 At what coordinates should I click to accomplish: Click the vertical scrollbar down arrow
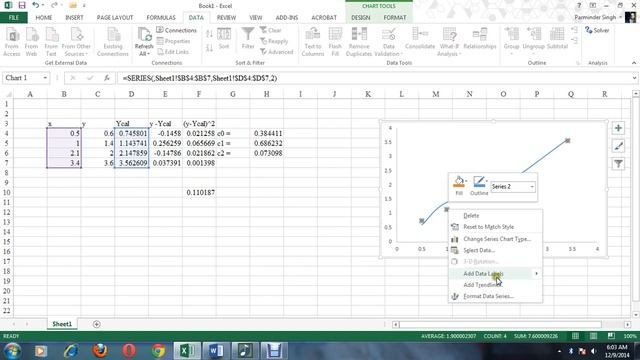(x=636, y=315)
